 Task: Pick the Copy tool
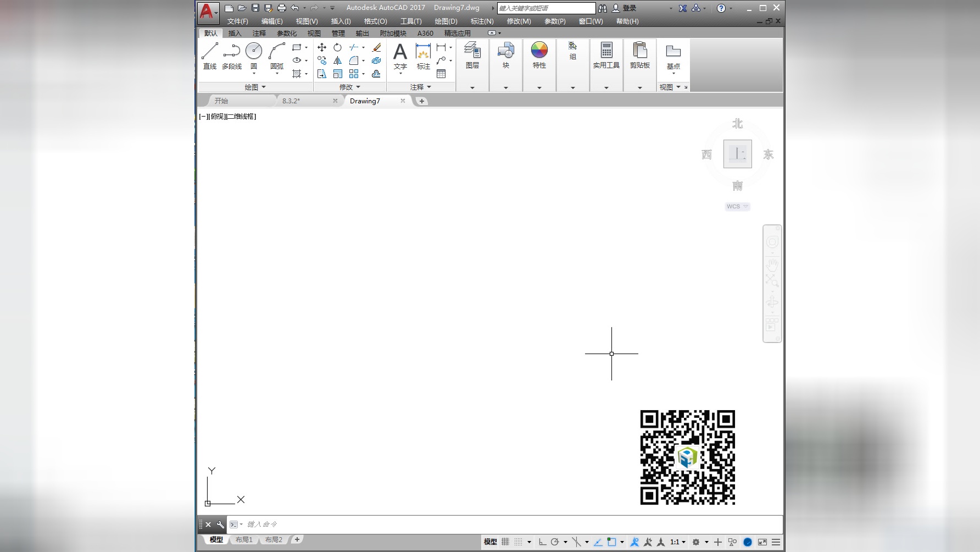click(322, 60)
